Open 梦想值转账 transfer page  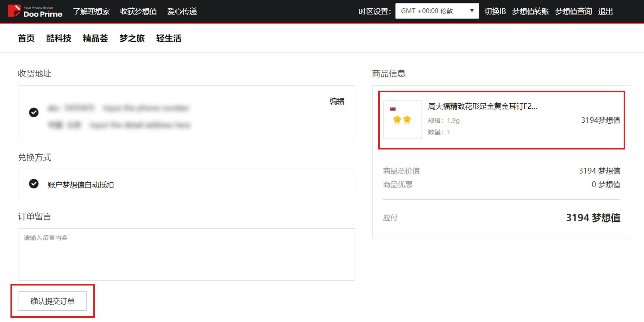click(530, 12)
